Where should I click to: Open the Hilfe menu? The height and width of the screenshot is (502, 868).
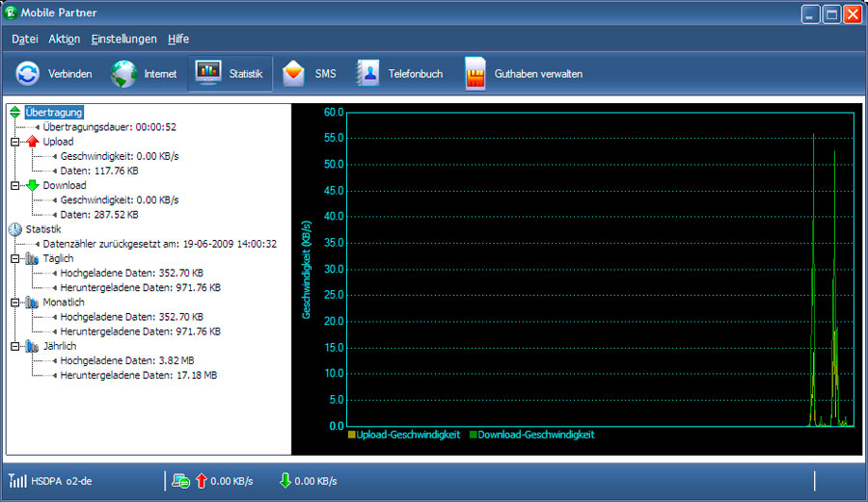coord(178,39)
